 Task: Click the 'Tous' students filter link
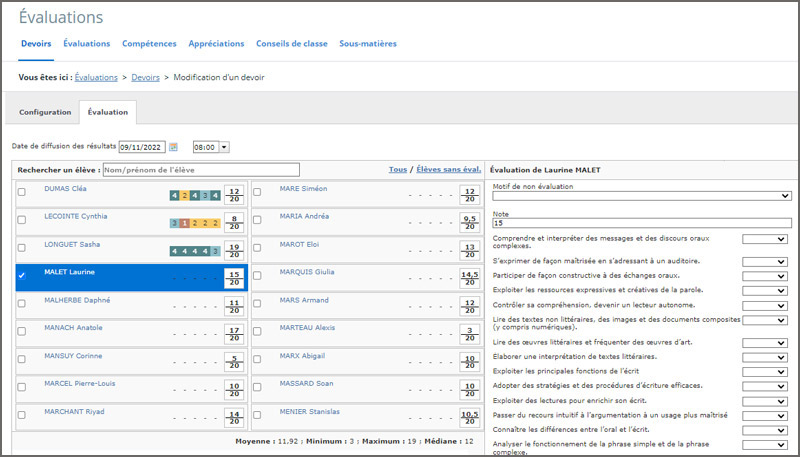click(397, 169)
